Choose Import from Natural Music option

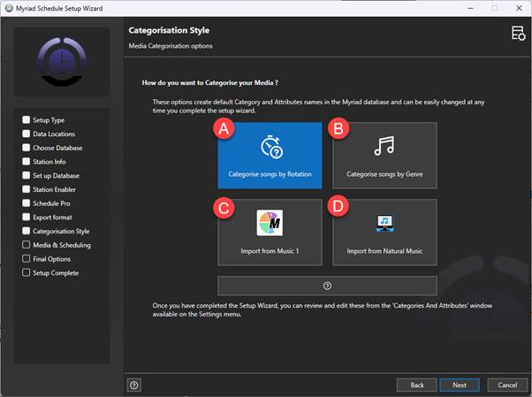point(384,233)
